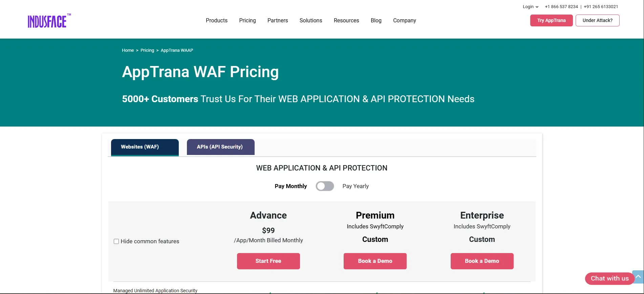644x294 pixels.
Task: Open the Chat with us widget
Action: coord(609,278)
